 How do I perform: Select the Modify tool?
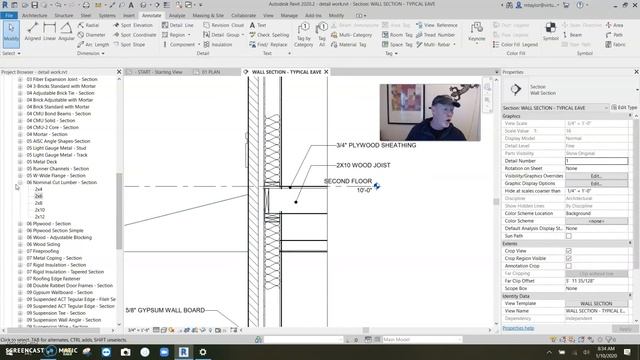click(x=11, y=33)
